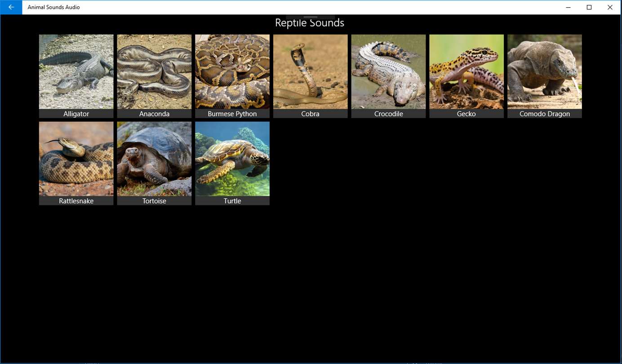Click the Gecko caption bar
Image resolution: width=622 pixels, height=364 pixels.
pos(466,114)
